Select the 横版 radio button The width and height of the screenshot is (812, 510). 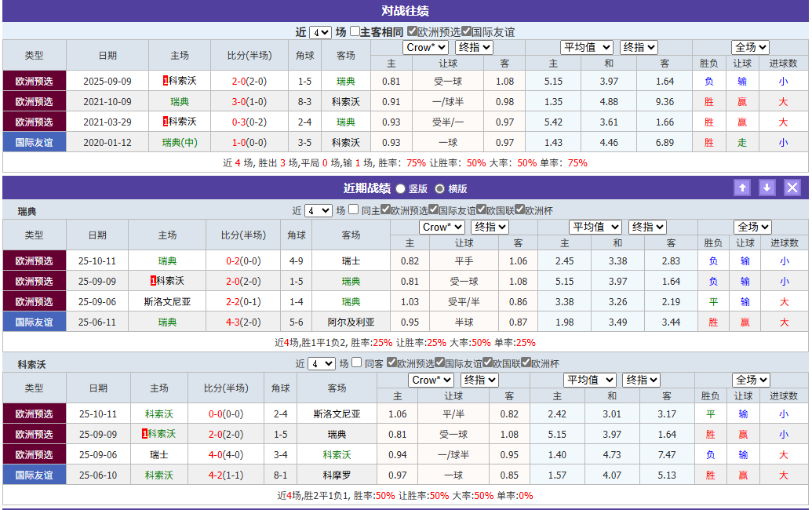coord(439,188)
